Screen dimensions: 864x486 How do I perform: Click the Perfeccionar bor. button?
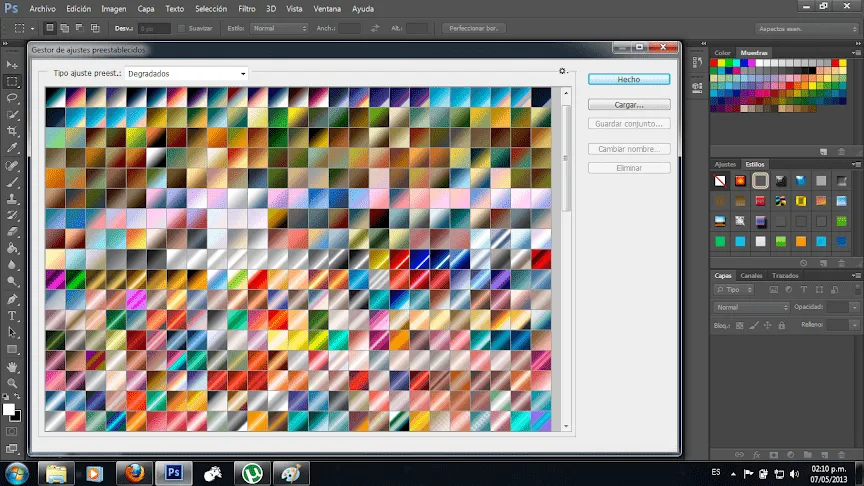point(473,28)
